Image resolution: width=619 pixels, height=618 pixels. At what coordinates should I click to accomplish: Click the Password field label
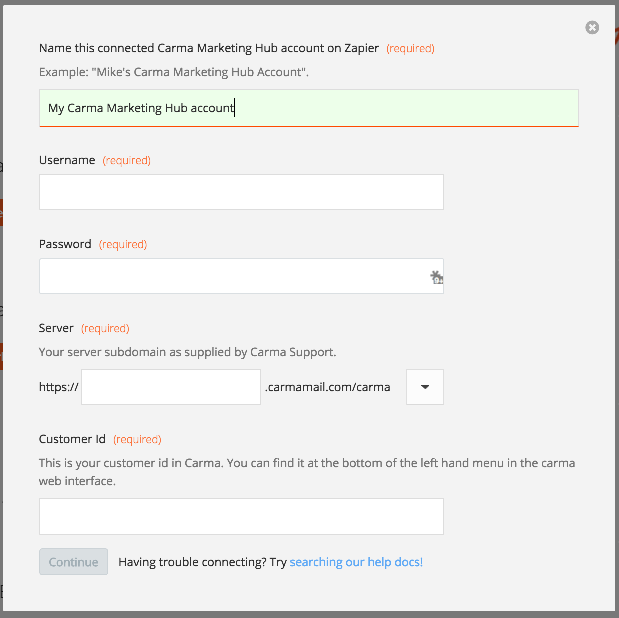pos(65,244)
